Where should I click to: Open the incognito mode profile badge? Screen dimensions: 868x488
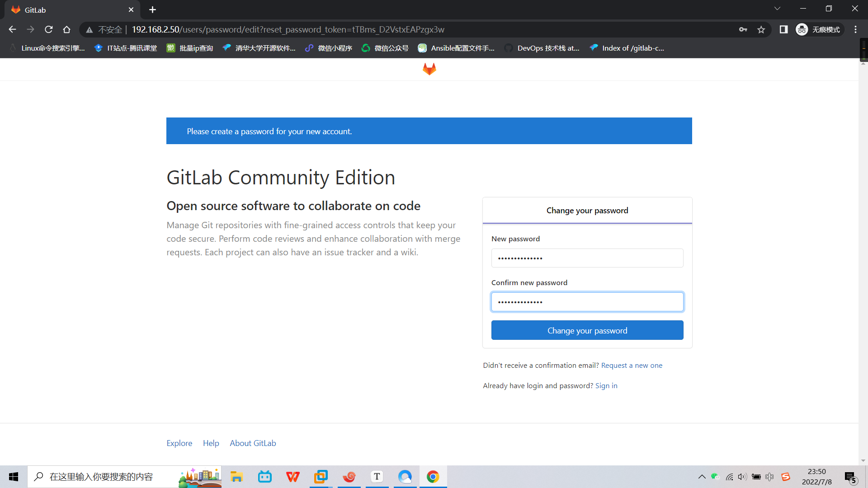[819, 29]
